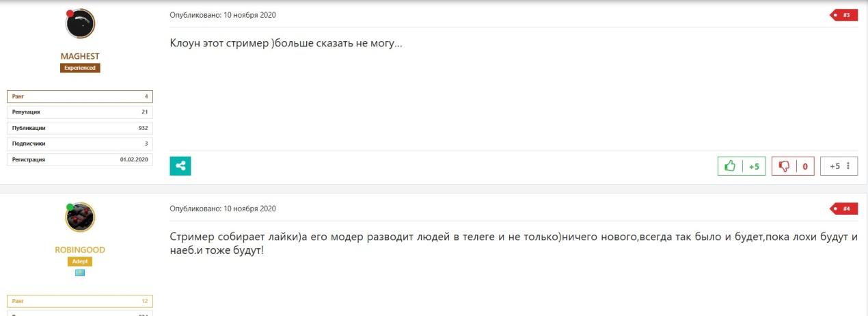Click MAGHEST's Публикации count row

(x=80, y=128)
